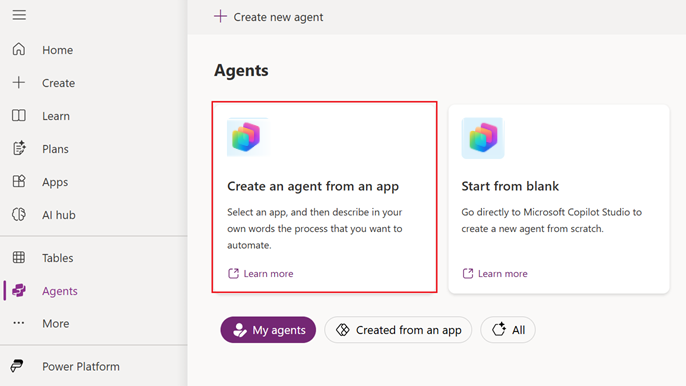Click the Learn book icon

(x=19, y=116)
